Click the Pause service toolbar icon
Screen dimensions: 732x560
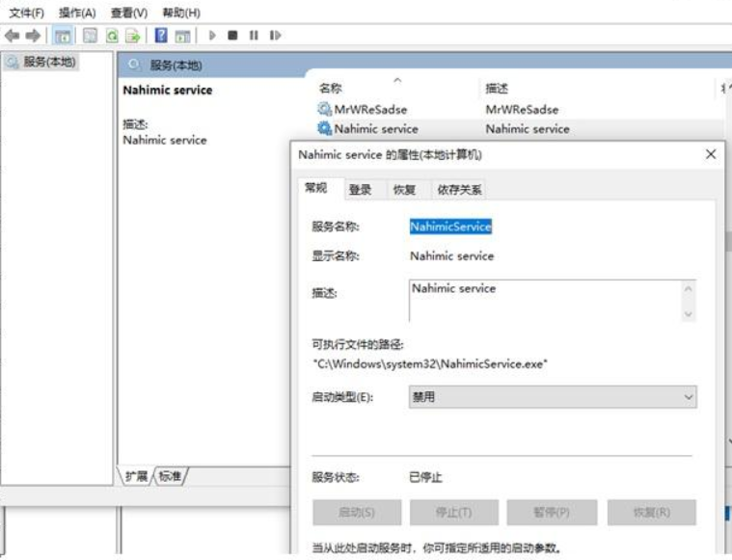(x=254, y=36)
